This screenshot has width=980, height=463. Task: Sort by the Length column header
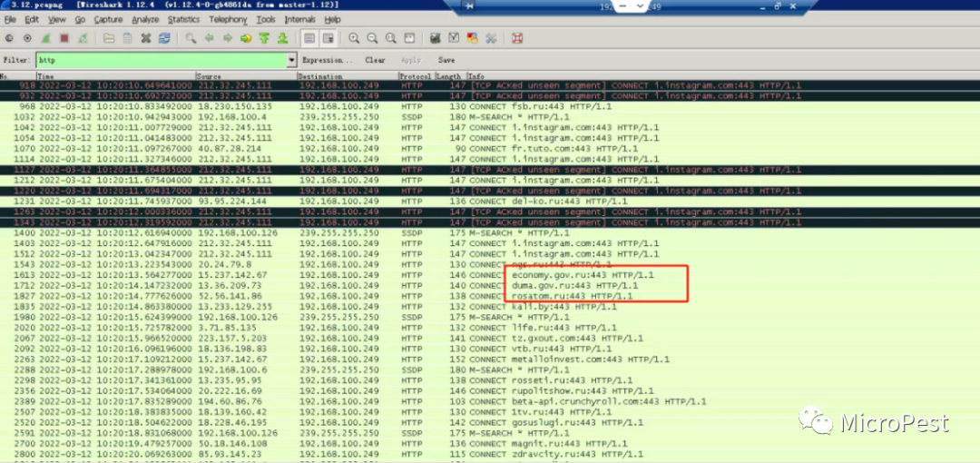pos(449,75)
